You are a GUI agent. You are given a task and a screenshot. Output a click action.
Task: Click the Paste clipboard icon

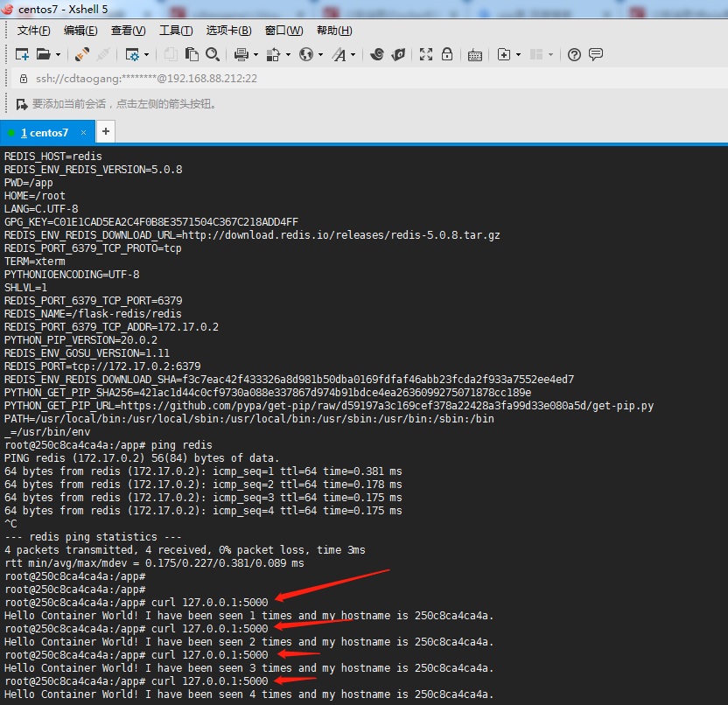[192, 54]
